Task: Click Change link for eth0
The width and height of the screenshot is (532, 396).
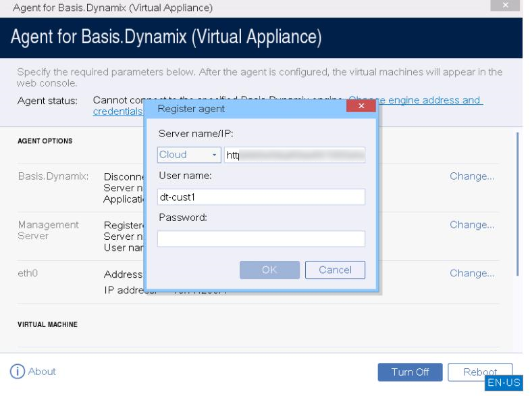Action: tap(472, 274)
